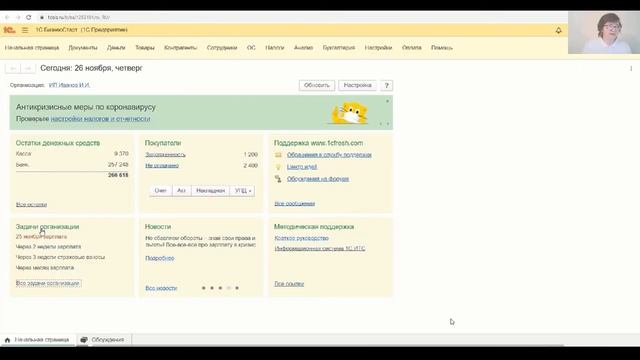Open Обращение в службу поддержки link
Viewport: 640px width, 360px height.
(x=329, y=155)
